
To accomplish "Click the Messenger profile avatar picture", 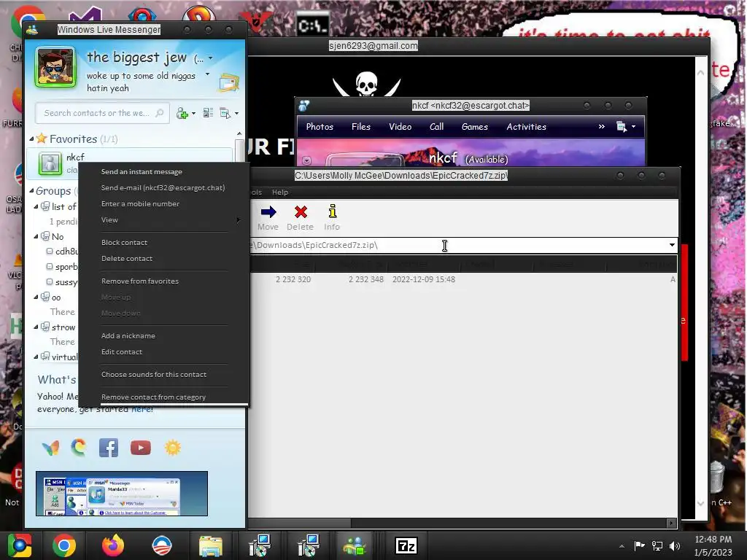I will [x=55, y=67].
